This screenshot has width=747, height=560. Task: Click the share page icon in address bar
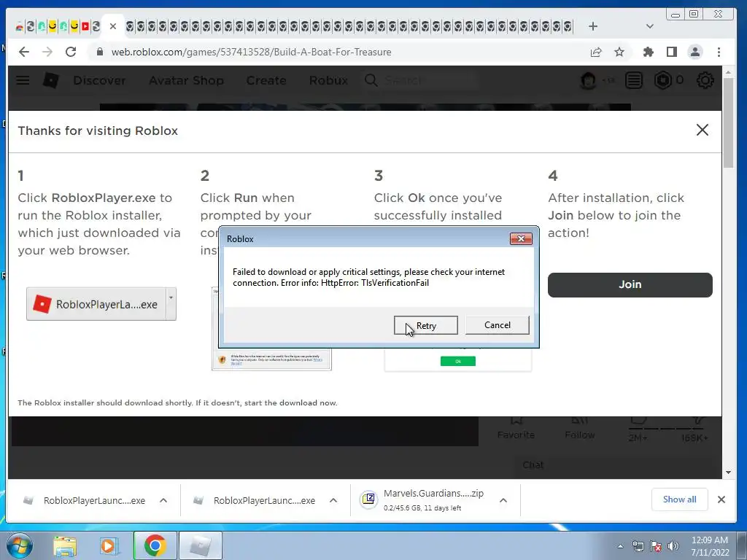pos(596,52)
